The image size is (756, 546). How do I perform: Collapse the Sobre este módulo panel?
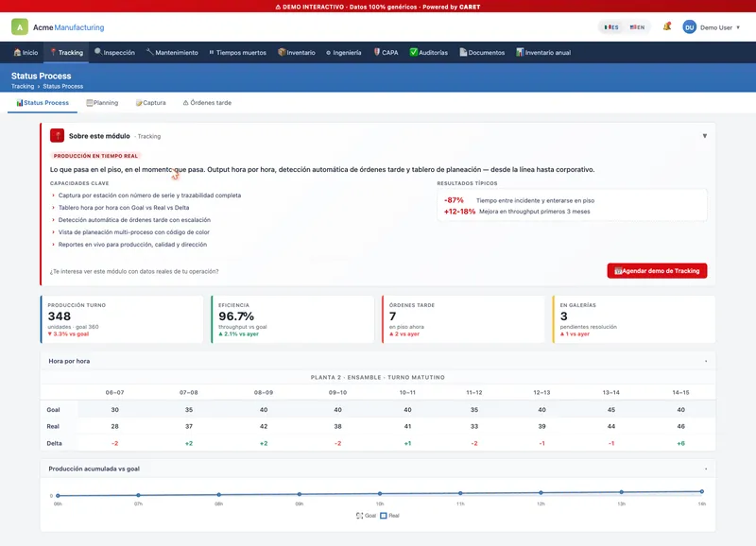[704, 136]
